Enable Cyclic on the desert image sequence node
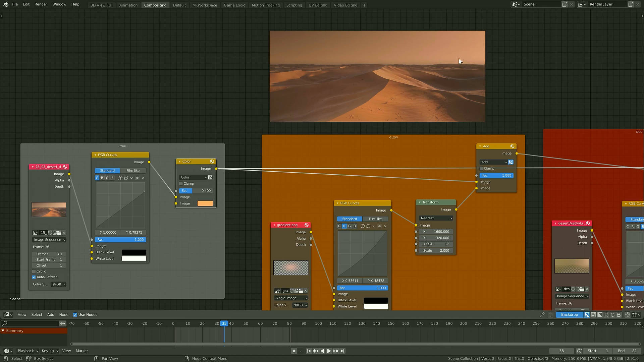The height and width of the screenshot is (362, 644). click(34, 271)
